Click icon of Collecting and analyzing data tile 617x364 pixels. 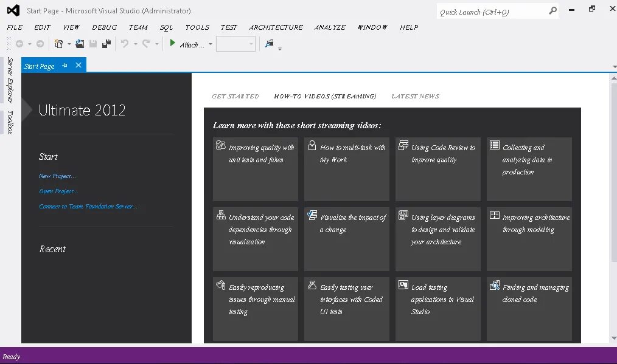click(x=495, y=145)
